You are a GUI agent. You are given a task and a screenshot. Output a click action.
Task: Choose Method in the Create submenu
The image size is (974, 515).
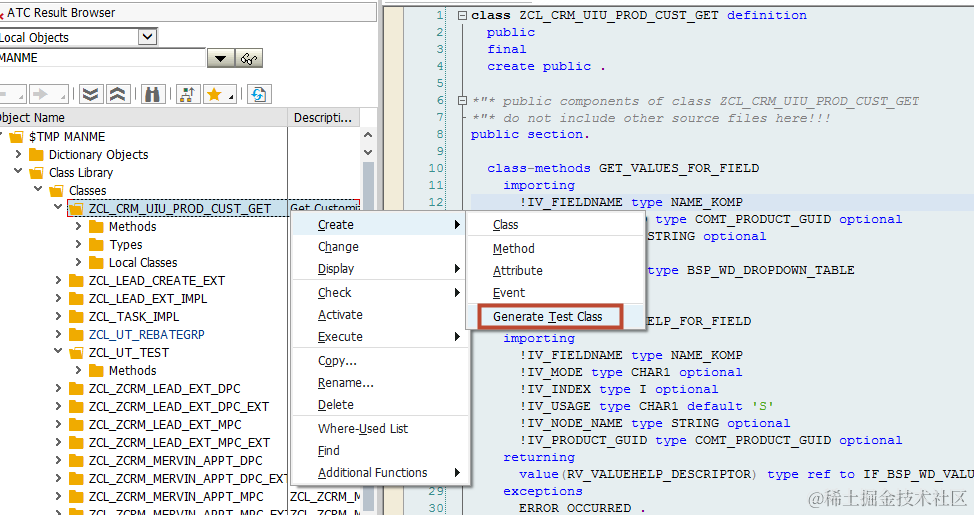(556, 248)
